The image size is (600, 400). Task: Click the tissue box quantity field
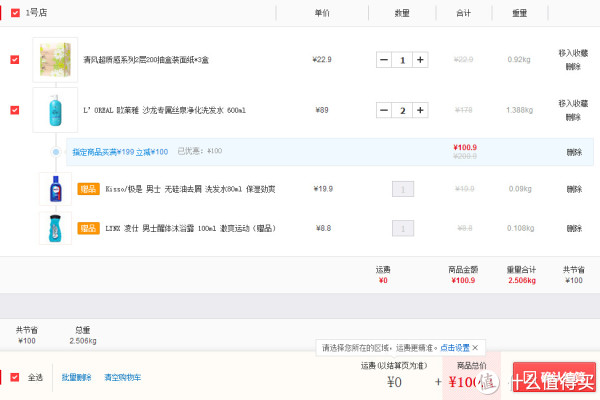402,60
